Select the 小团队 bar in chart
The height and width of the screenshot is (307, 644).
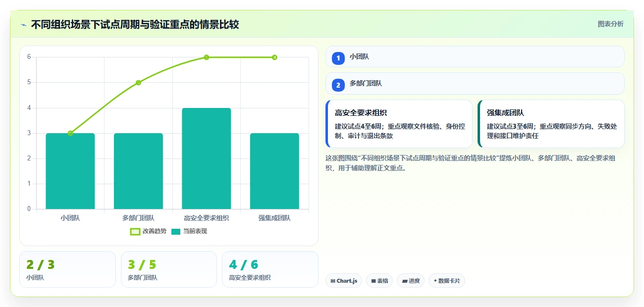[70, 171]
